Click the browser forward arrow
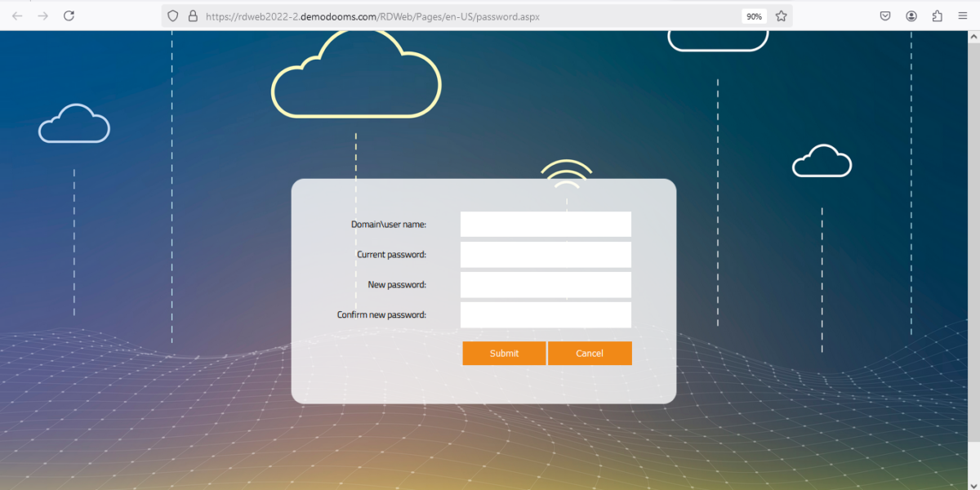 coord(42,16)
